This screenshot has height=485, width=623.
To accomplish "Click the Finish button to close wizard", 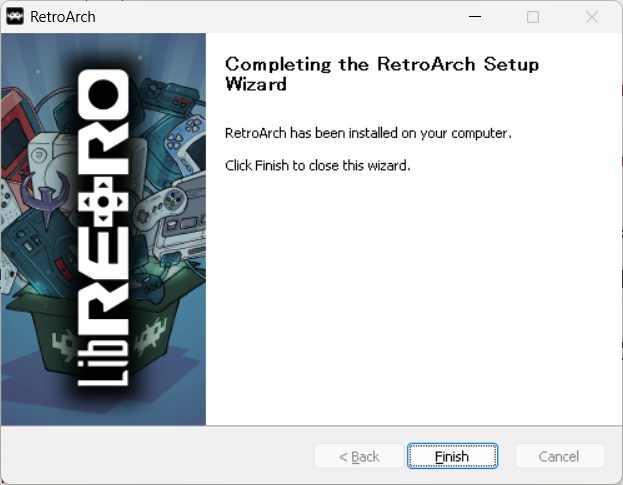I will pos(452,456).
